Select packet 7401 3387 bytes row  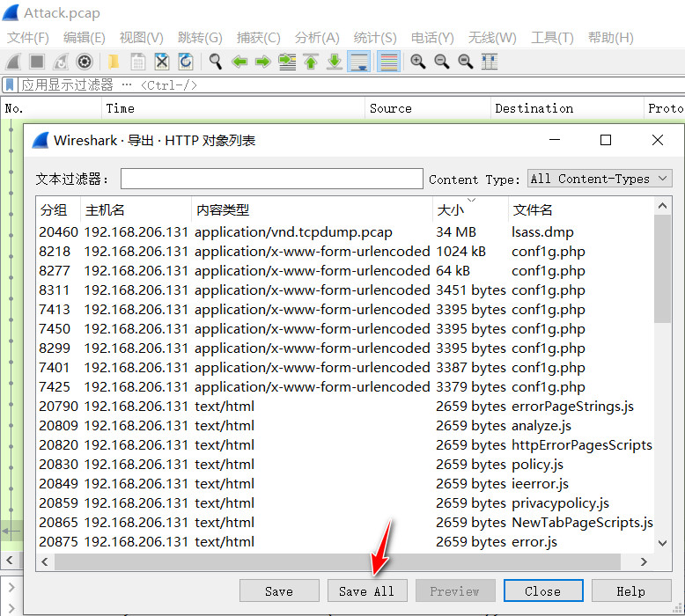tap(345, 368)
